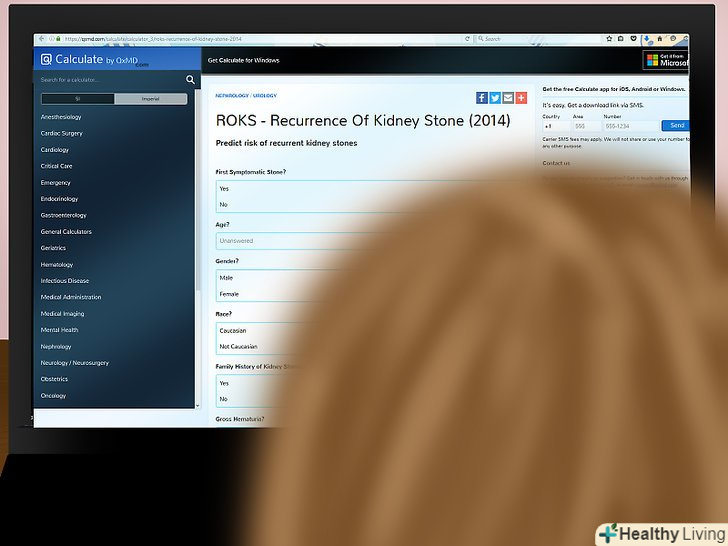Screen dimensions: 728x546
Task: Click the calculator search magnifier icon
Action: [x=190, y=79]
